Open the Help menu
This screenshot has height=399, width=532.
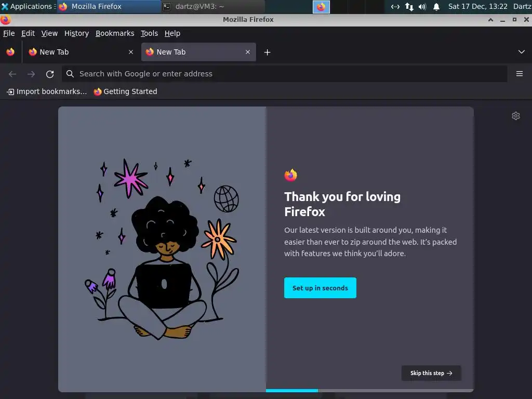click(172, 33)
